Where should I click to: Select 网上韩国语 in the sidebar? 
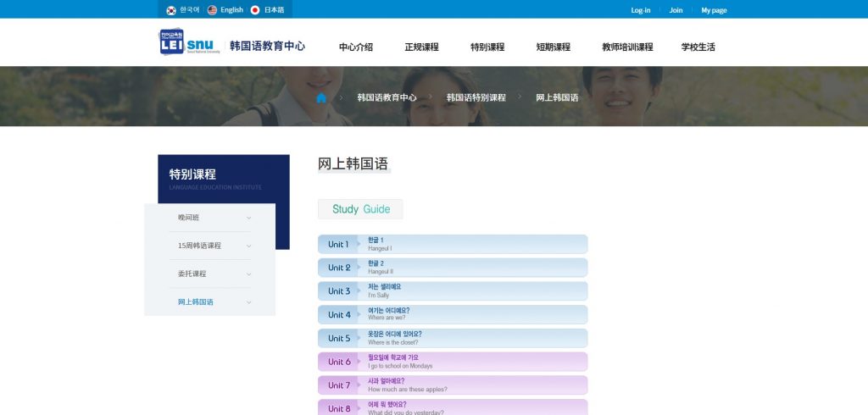(196, 302)
